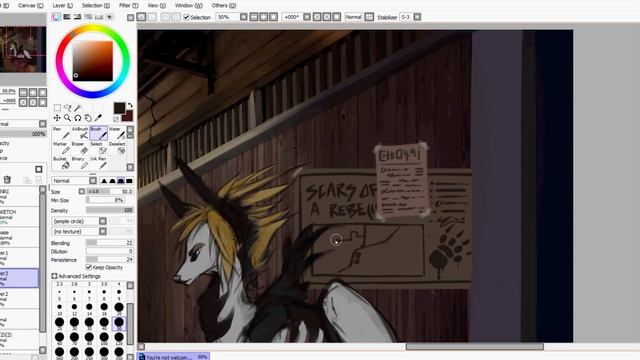Select the Bucket fill tool
Screen dimensions: 640x360
point(60,163)
